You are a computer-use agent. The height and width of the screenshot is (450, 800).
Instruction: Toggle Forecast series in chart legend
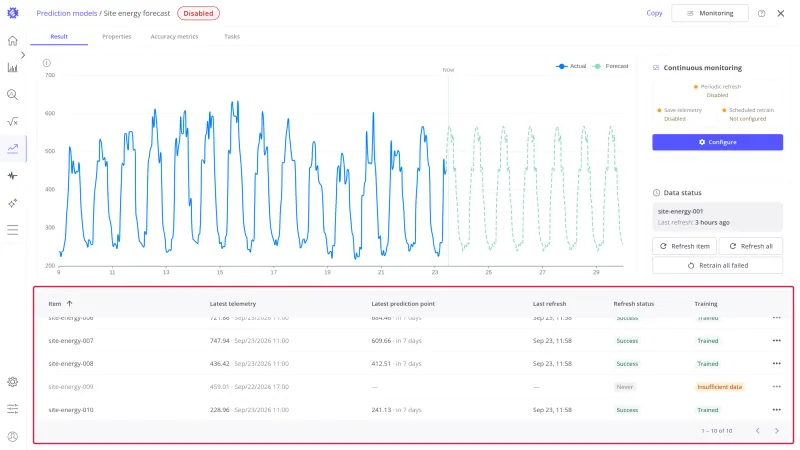[x=610, y=66]
